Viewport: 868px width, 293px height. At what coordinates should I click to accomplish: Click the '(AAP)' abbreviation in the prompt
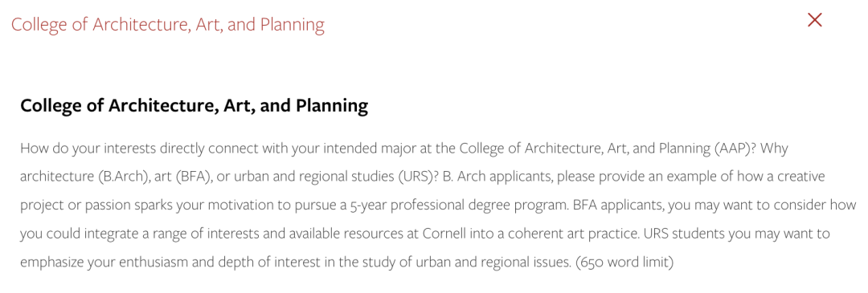[x=732, y=149]
